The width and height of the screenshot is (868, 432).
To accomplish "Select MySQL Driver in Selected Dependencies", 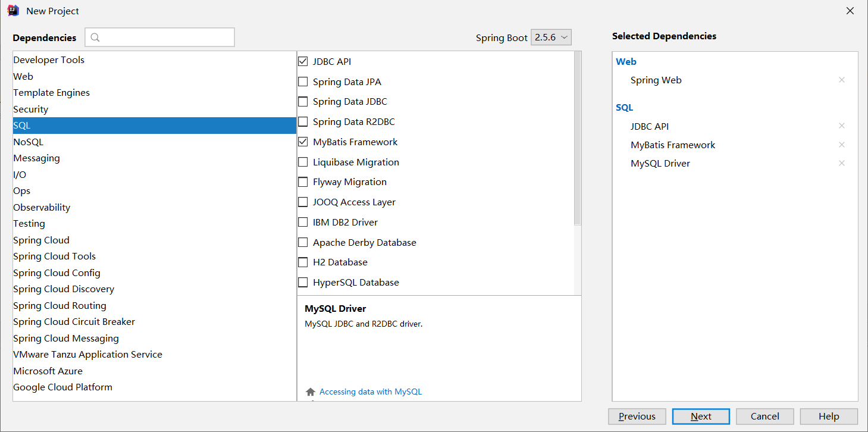I will (660, 164).
